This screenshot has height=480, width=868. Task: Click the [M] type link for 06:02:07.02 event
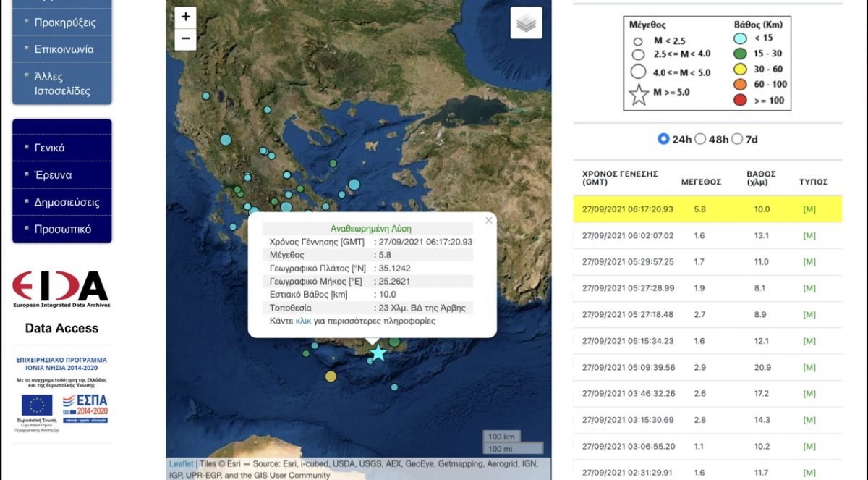coord(809,236)
